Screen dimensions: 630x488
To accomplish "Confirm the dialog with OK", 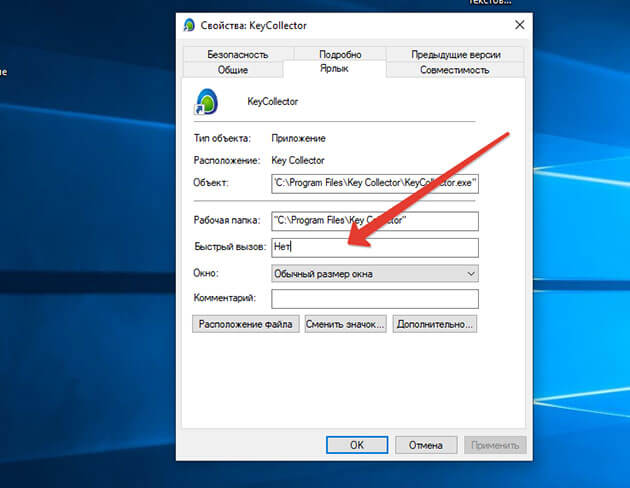I will click(357, 445).
